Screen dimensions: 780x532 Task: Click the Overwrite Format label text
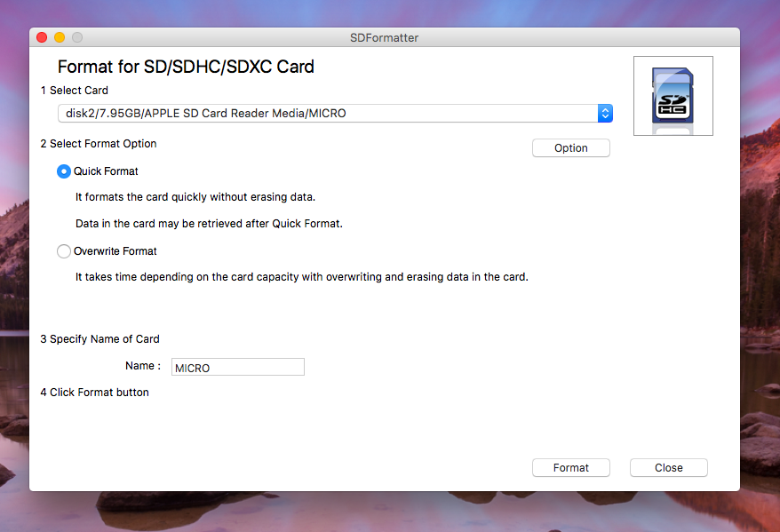click(x=115, y=251)
